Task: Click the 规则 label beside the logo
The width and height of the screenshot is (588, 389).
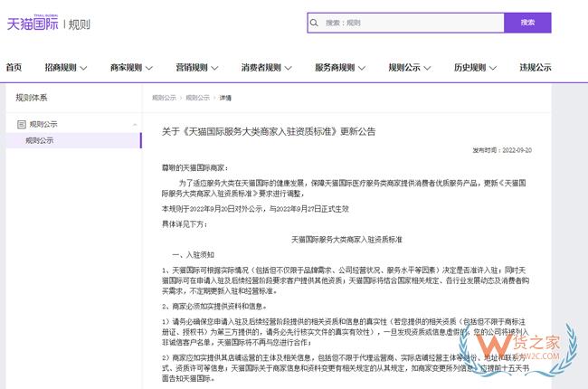Action: (x=79, y=24)
